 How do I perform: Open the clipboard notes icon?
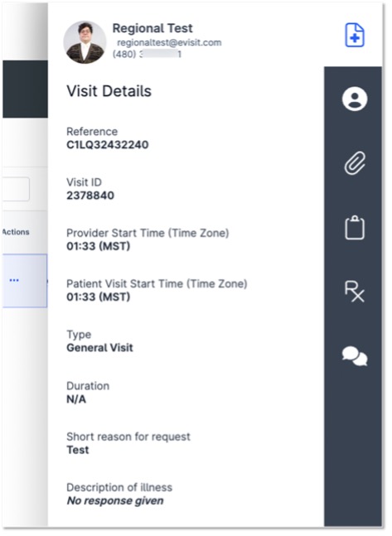pos(355,227)
